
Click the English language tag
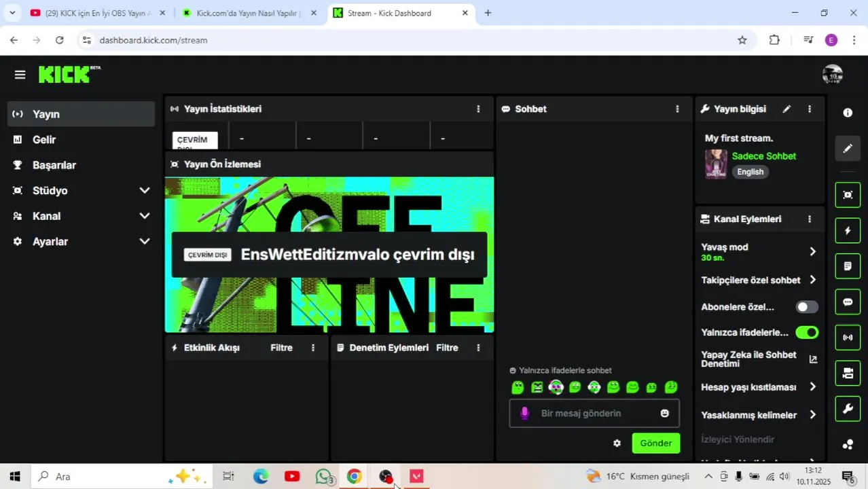[751, 172]
